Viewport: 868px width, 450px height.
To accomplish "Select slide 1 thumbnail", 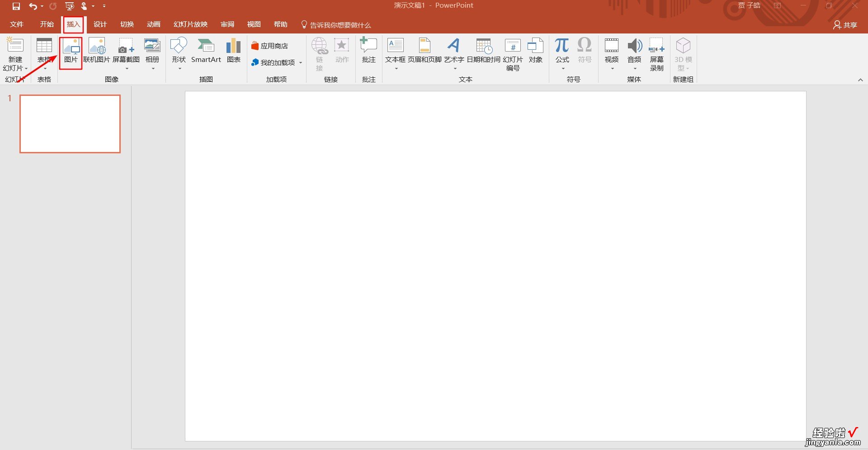I will click(x=70, y=124).
